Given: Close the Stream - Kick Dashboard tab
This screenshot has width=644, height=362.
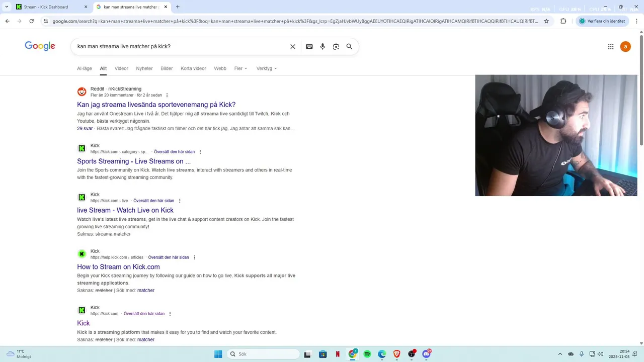Looking at the screenshot, I should 86,7.
